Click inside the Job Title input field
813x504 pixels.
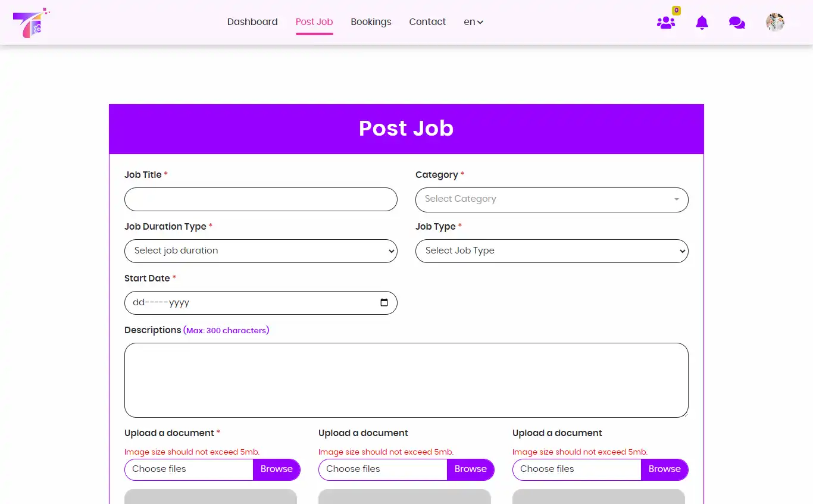[261, 199]
